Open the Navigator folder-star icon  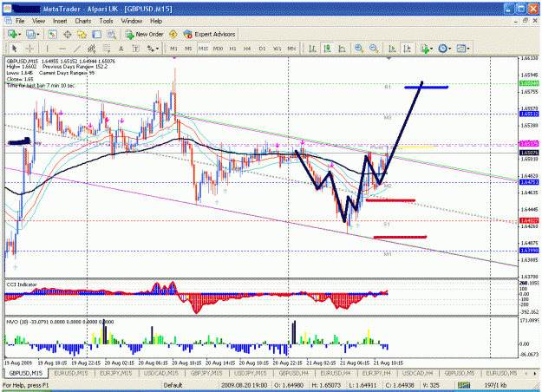[x=82, y=34]
